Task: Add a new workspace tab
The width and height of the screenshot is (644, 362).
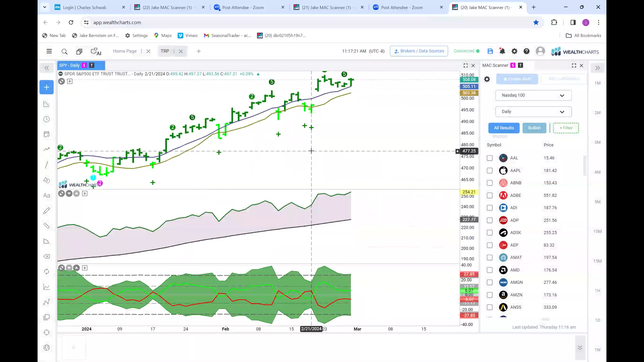Action: [x=199, y=51]
